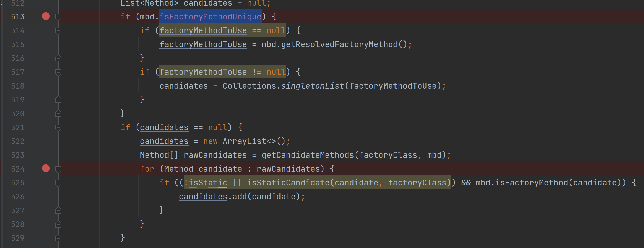Click line number 522 in the gutter

(17, 141)
